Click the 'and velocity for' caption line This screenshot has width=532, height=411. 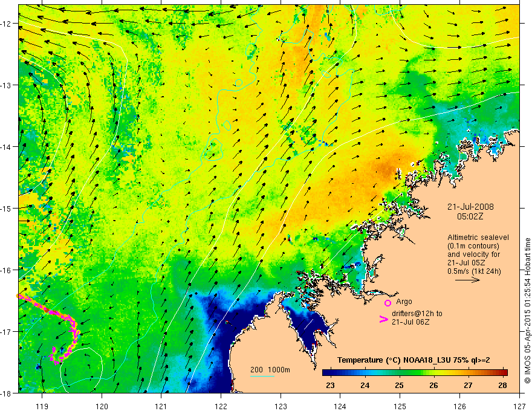[x=473, y=254]
